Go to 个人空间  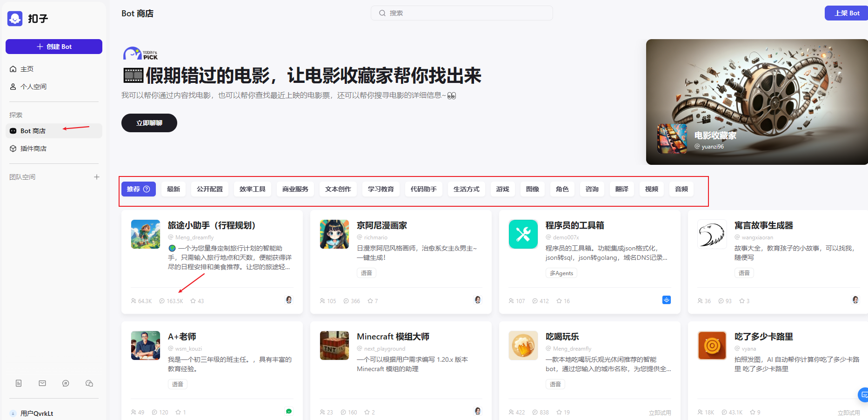(x=54, y=87)
